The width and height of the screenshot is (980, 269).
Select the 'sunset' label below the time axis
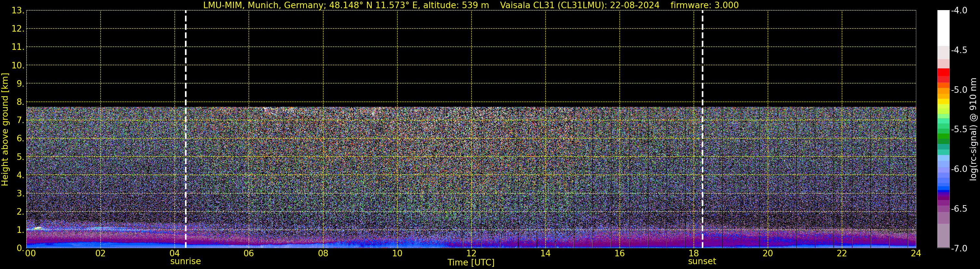tap(702, 262)
